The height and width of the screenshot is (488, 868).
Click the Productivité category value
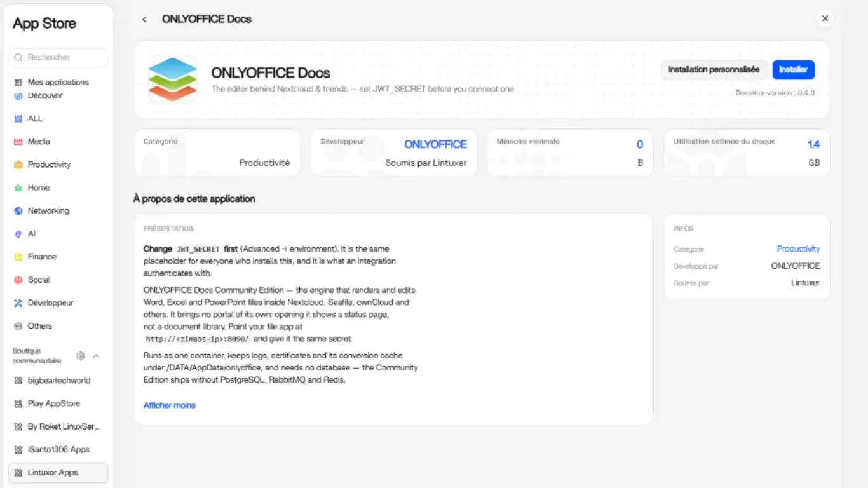(x=264, y=163)
